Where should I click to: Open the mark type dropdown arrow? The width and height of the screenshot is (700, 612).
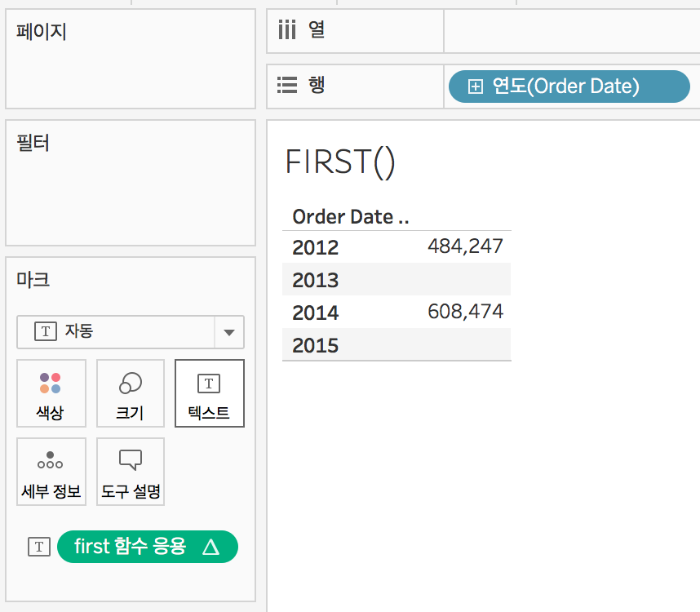point(229,332)
